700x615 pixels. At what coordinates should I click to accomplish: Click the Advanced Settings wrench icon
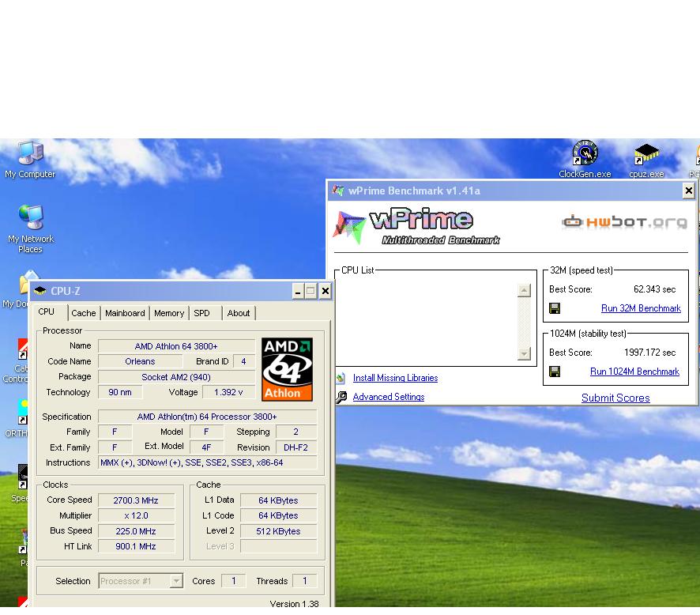[341, 397]
